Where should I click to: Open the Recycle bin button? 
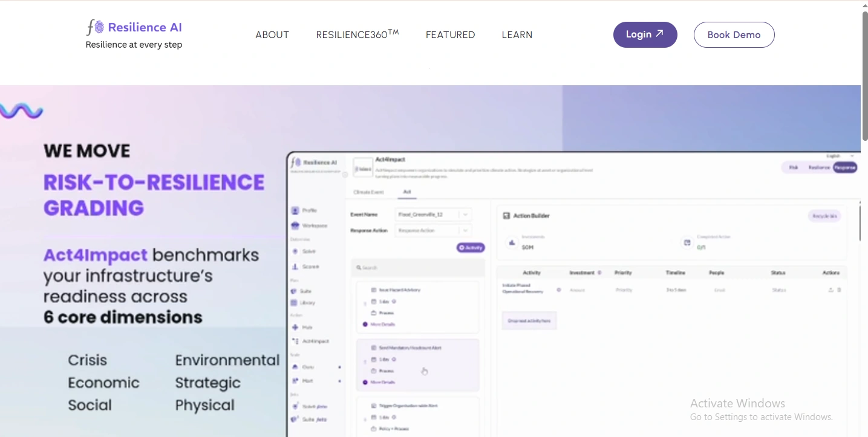click(824, 216)
